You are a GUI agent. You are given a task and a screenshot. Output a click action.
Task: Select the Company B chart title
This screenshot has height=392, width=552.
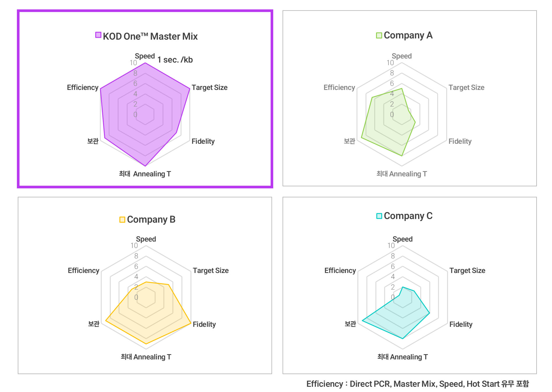(151, 219)
